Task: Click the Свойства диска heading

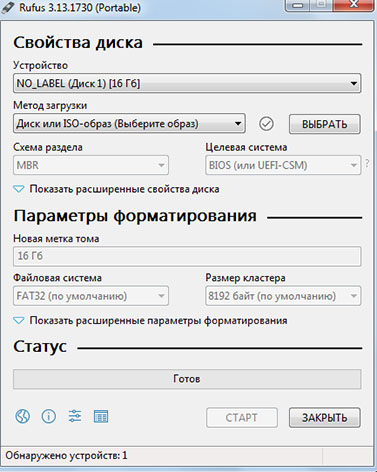Action: pyautogui.click(x=78, y=43)
